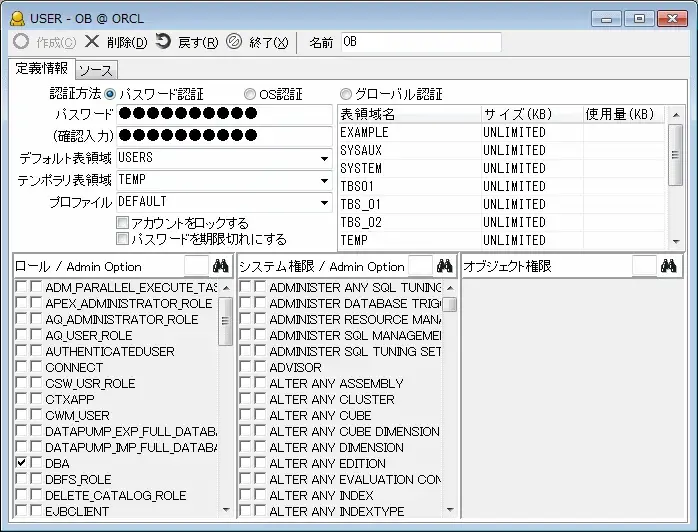Screen dimensions: 698x532
Task: Switch to the ソース tab
Action: [x=95, y=70]
